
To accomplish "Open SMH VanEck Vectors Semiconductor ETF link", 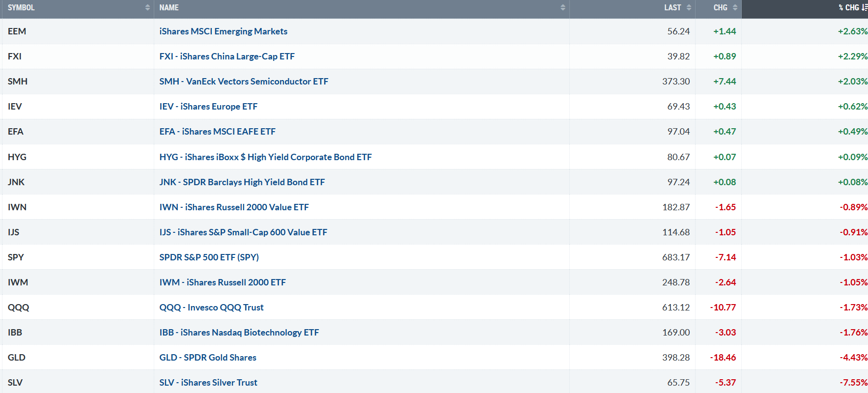I will tap(243, 82).
